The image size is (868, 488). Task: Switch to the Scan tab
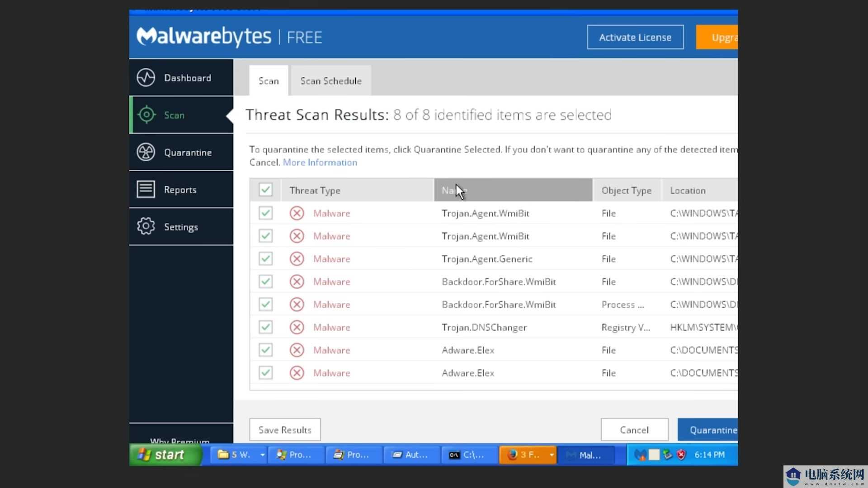pos(269,80)
